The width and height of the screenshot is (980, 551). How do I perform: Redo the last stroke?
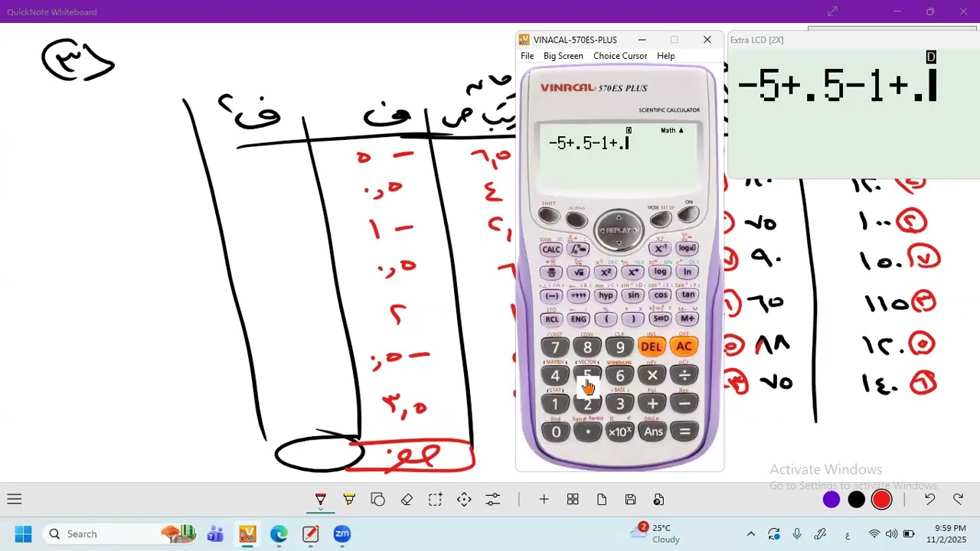(958, 500)
